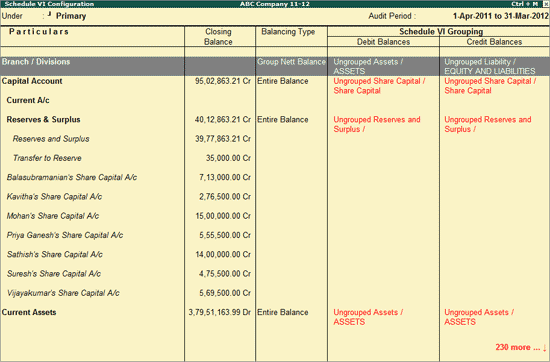
Task: Click the Under Primary field
Action: (x=71, y=16)
